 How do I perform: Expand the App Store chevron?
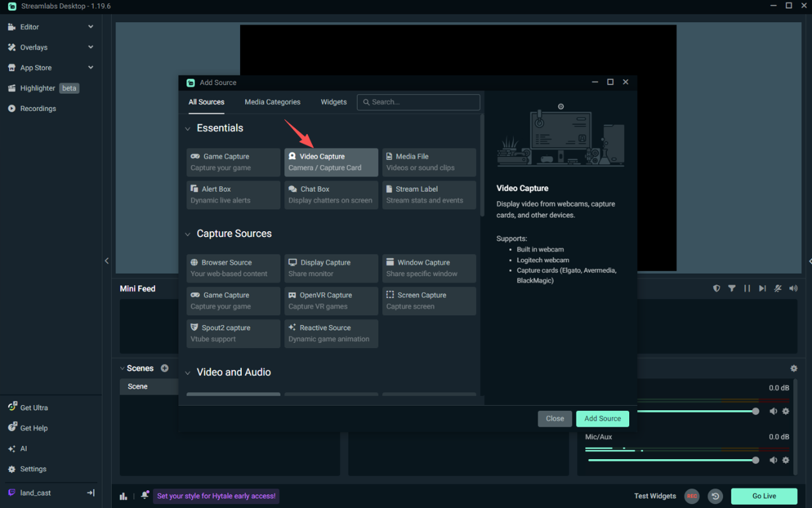pos(91,67)
